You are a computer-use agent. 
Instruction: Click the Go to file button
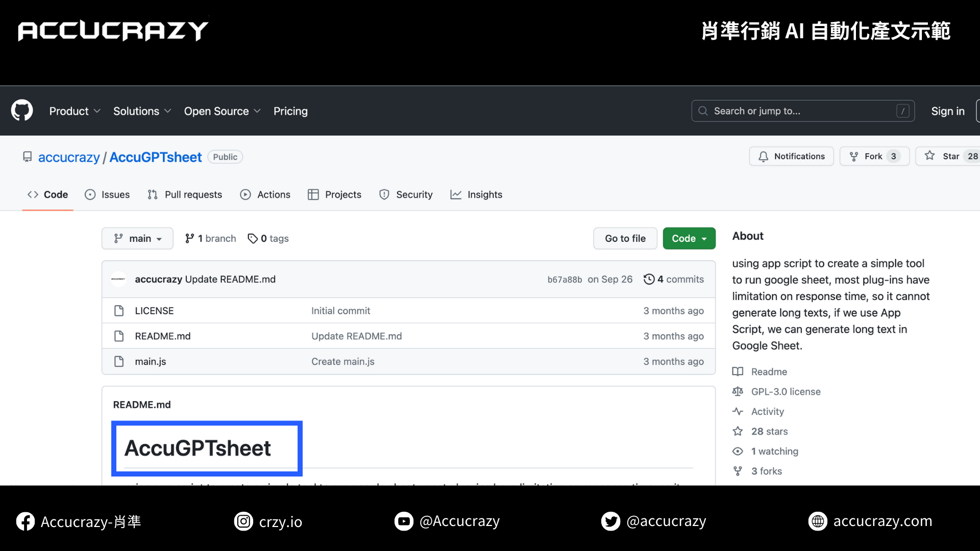pos(625,238)
